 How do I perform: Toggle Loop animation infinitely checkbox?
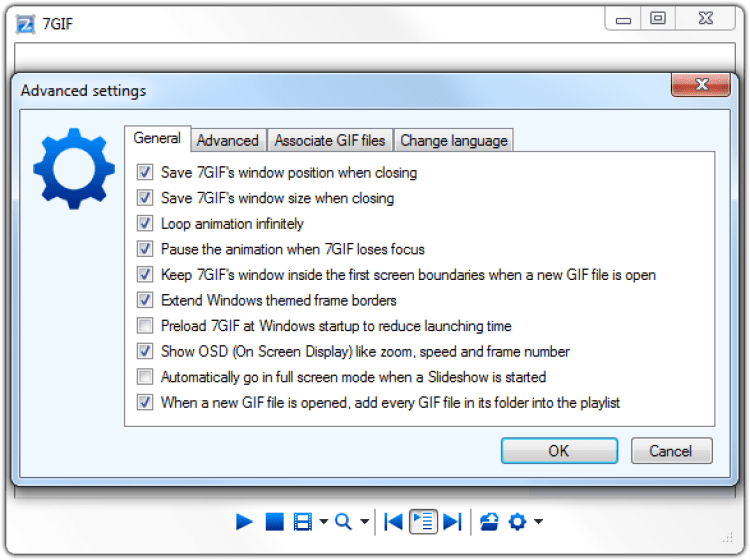coord(145,223)
